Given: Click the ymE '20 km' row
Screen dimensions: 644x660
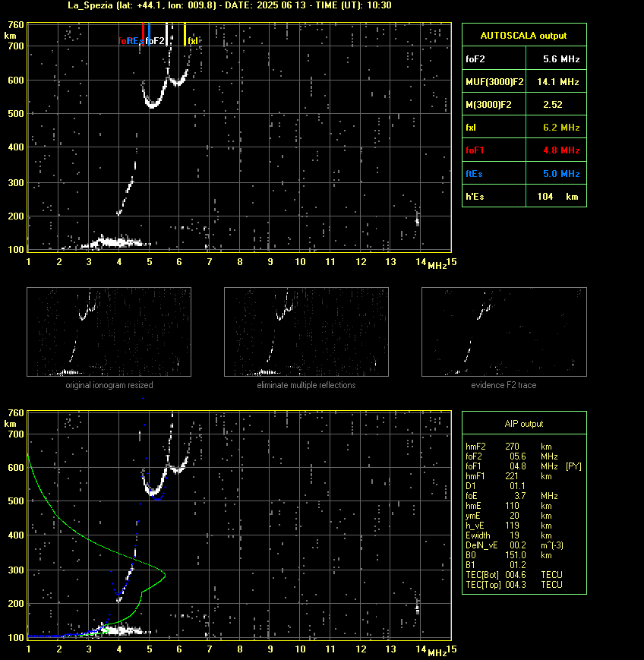Looking at the screenshot, I should pos(509,516).
